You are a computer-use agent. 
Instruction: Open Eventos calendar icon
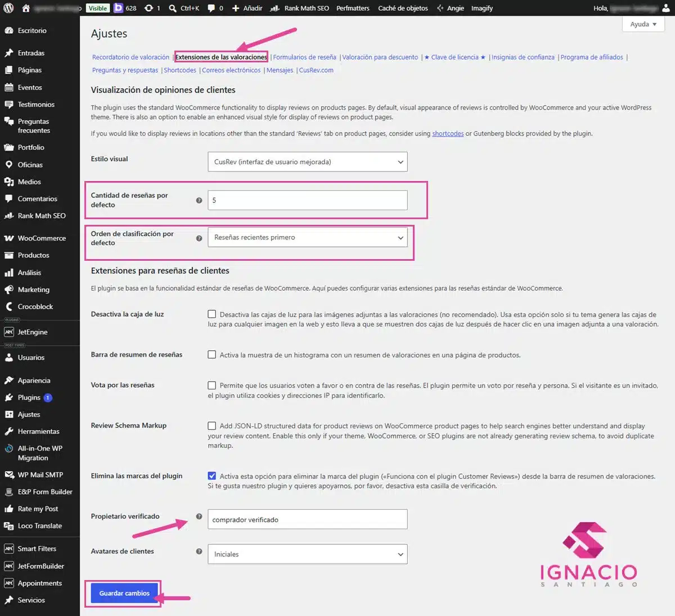[x=9, y=87]
